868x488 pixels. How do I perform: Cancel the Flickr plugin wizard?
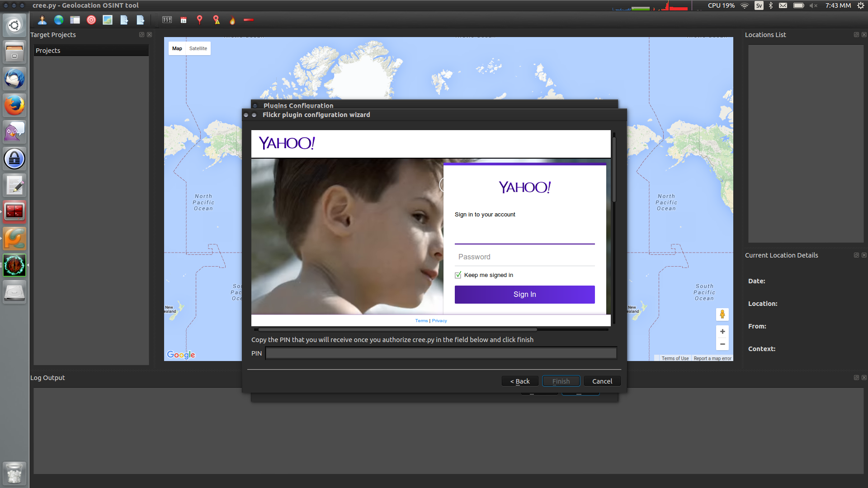point(602,381)
